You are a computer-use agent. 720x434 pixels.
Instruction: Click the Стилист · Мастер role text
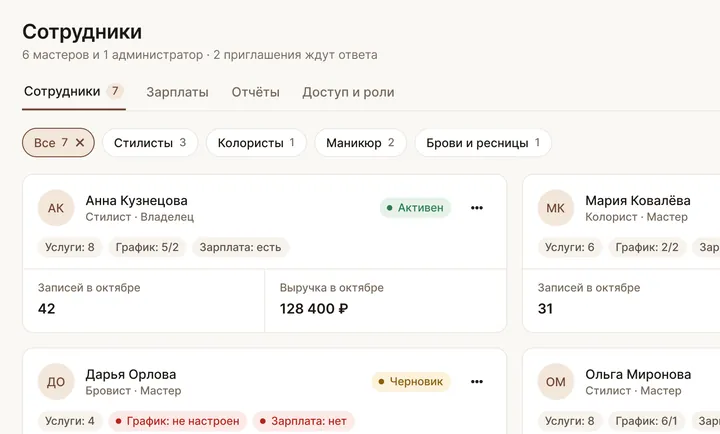point(633,391)
